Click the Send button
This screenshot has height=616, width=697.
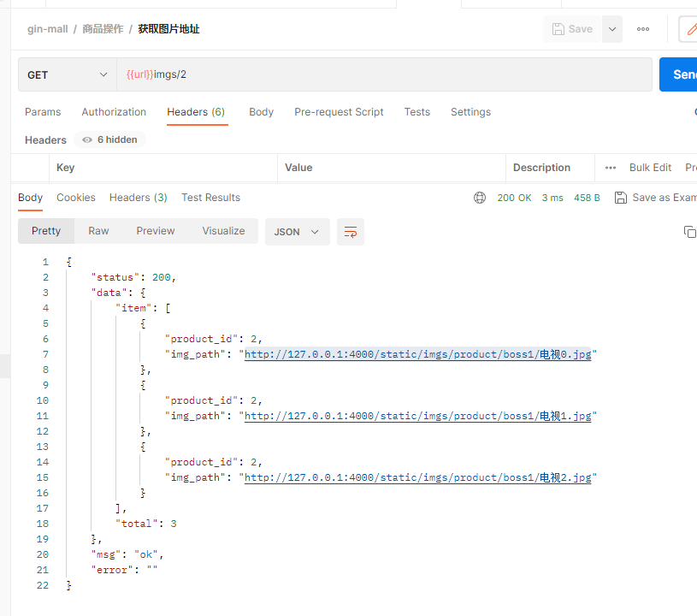click(x=679, y=74)
